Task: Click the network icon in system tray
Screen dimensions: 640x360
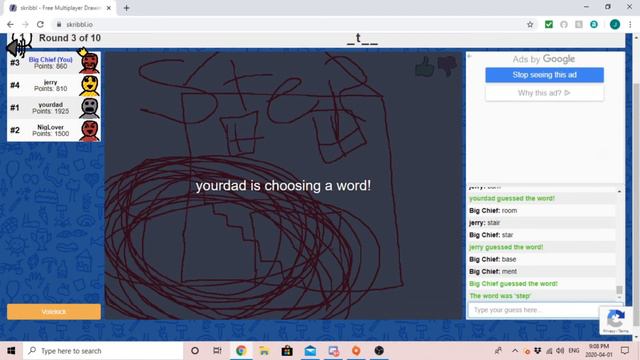Action: point(549,351)
